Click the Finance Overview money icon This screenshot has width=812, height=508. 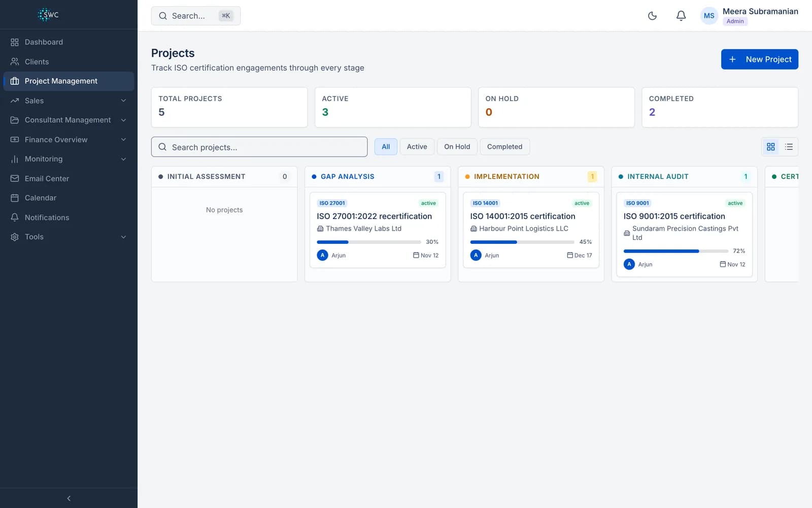point(15,140)
